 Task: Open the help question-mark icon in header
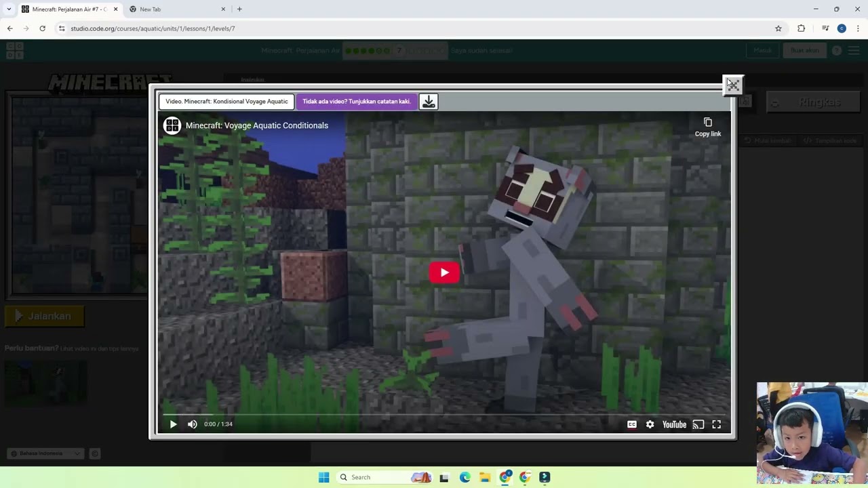[837, 50]
